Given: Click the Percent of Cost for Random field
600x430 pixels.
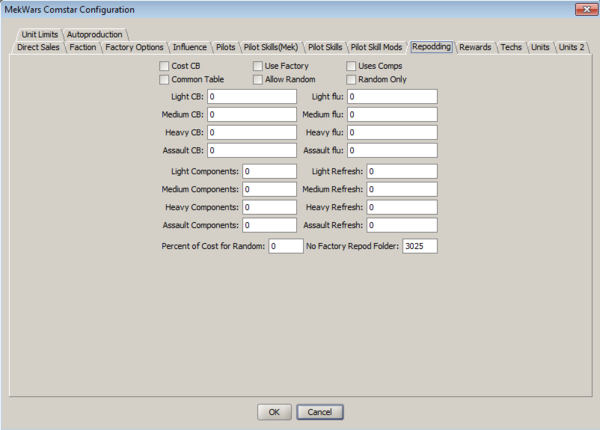Looking at the screenshot, I should pyautogui.click(x=285, y=247).
